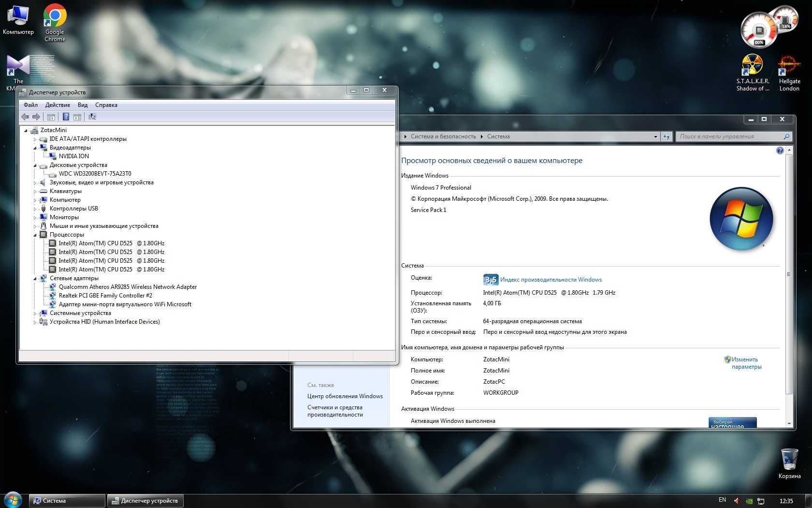The width and height of the screenshot is (812, 508).
Task: Select Адаптер мини-порта виртуального WiFi Microsoft
Action: pyautogui.click(x=125, y=304)
